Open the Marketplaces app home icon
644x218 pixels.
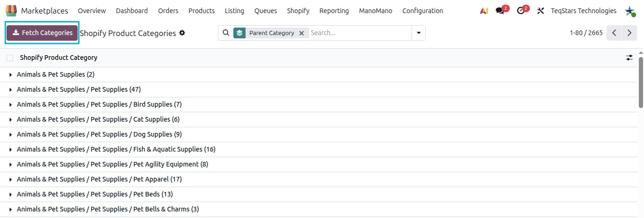click(x=11, y=10)
